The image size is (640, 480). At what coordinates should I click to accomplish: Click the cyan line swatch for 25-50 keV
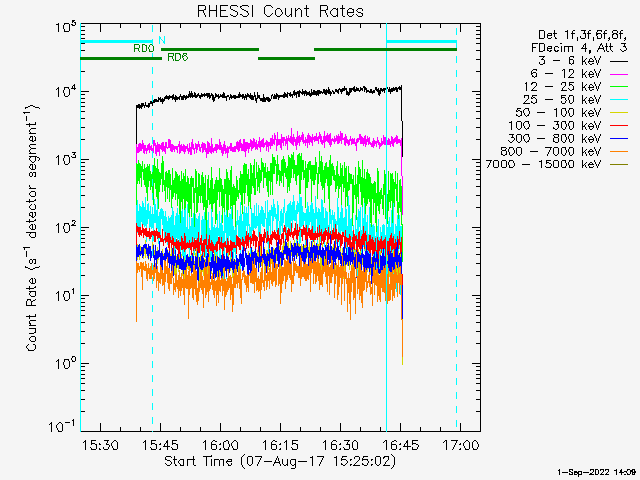(619, 100)
